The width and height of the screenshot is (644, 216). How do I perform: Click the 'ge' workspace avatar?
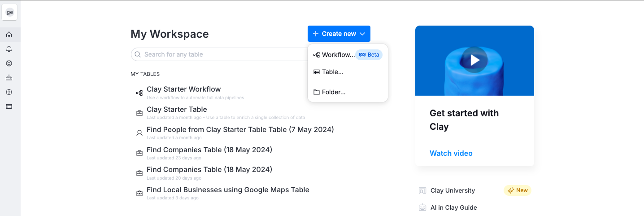coord(10,13)
